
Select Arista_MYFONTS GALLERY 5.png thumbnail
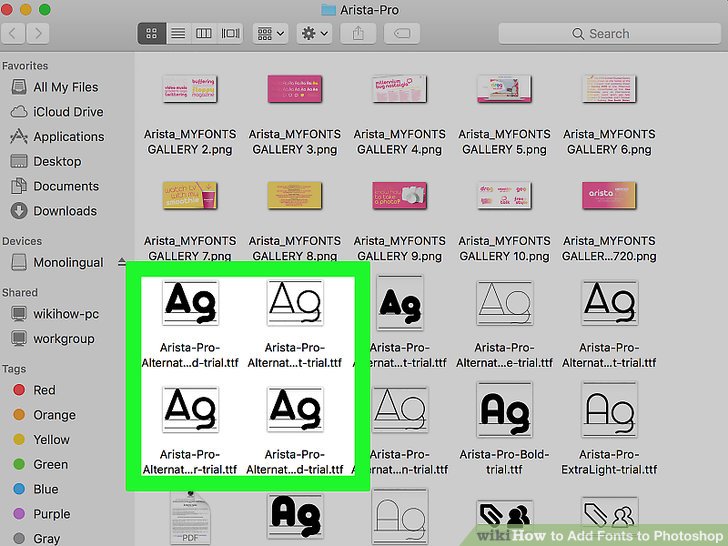pyautogui.click(x=505, y=89)
